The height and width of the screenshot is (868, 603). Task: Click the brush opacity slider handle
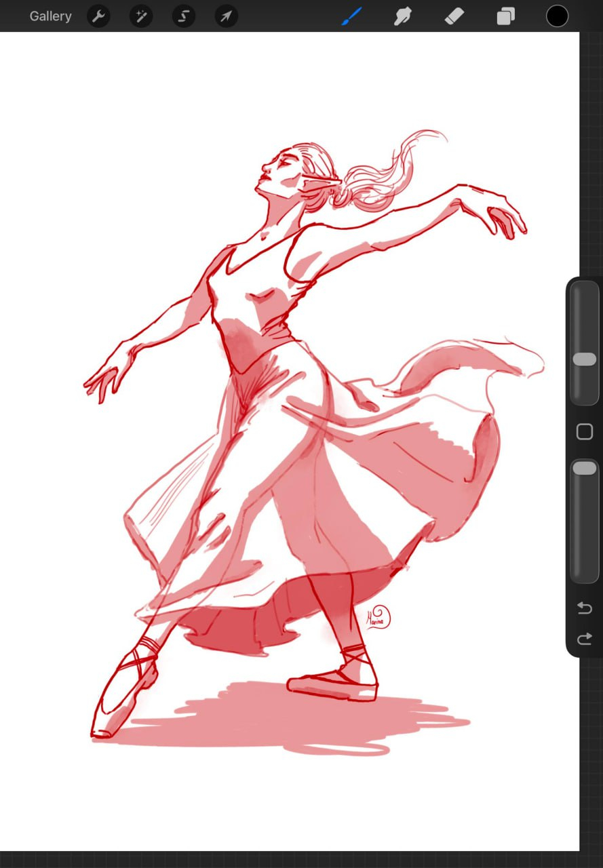coord(584,469)
